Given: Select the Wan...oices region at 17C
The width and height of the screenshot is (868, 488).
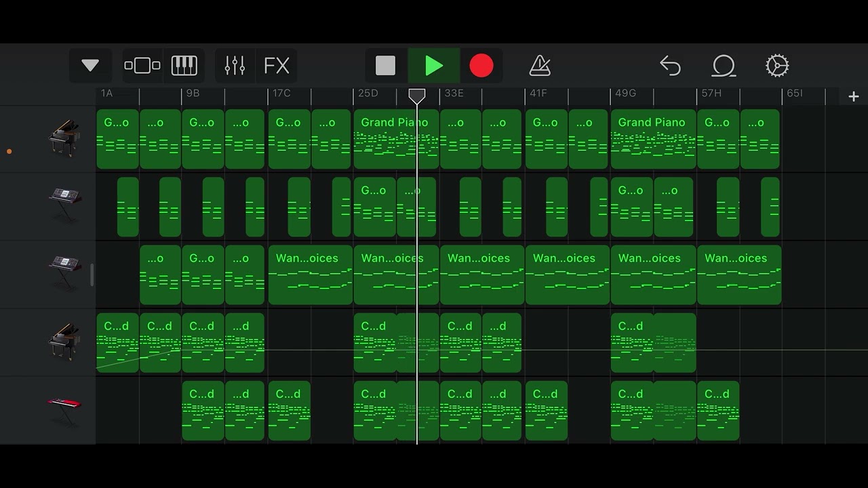Looking at the screenshot, I should pos(311,274).
